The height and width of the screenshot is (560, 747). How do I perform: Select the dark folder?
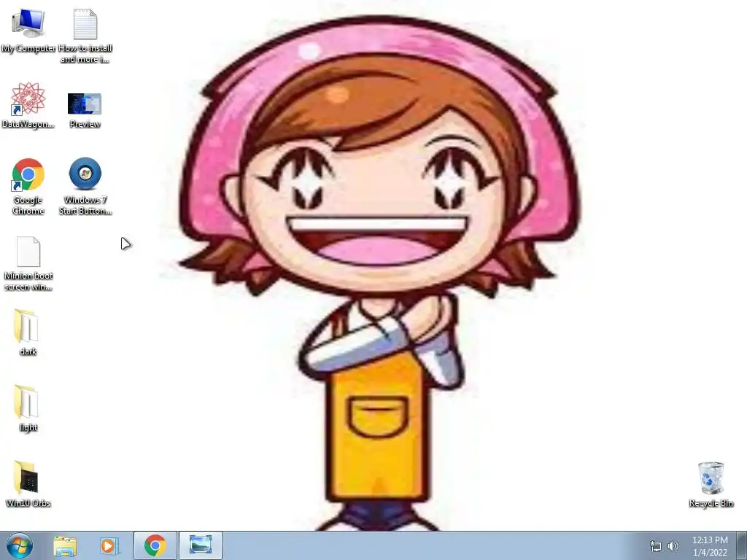(28, 332)
